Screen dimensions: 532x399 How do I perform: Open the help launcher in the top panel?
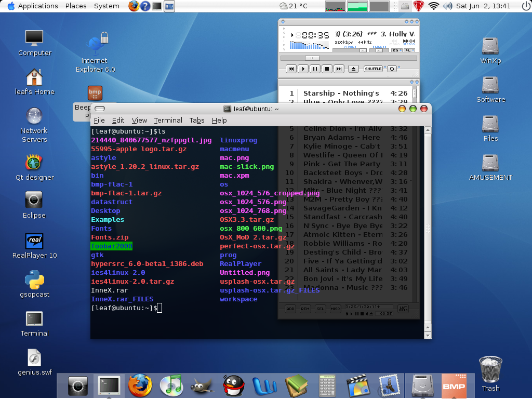(145, 6)
